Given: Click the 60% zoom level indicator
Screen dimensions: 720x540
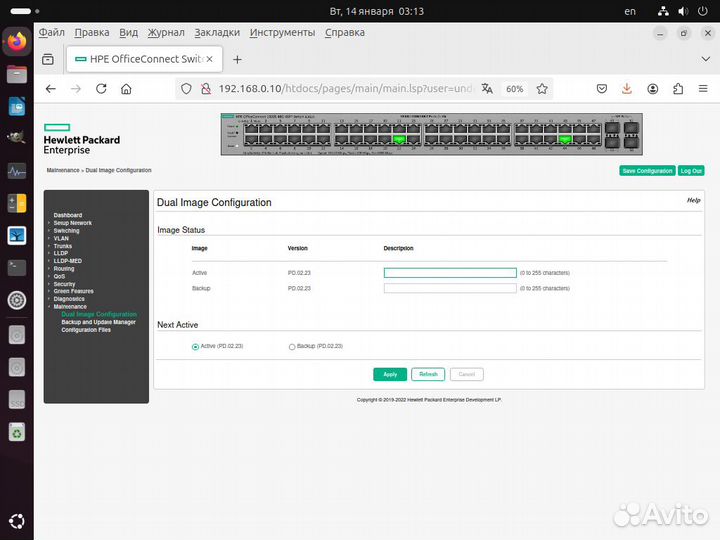Looking at the screenshot, I should pyautogui.click(x=514, y=89).
